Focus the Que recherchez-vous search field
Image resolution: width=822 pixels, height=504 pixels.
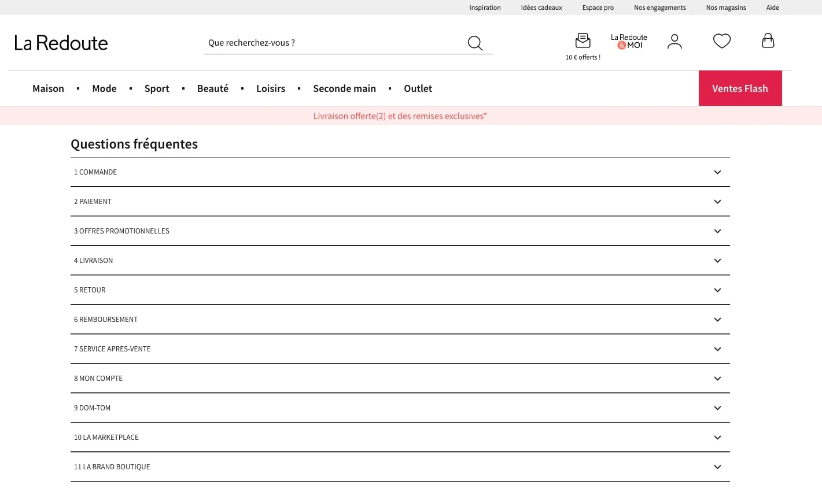[336, 43]
